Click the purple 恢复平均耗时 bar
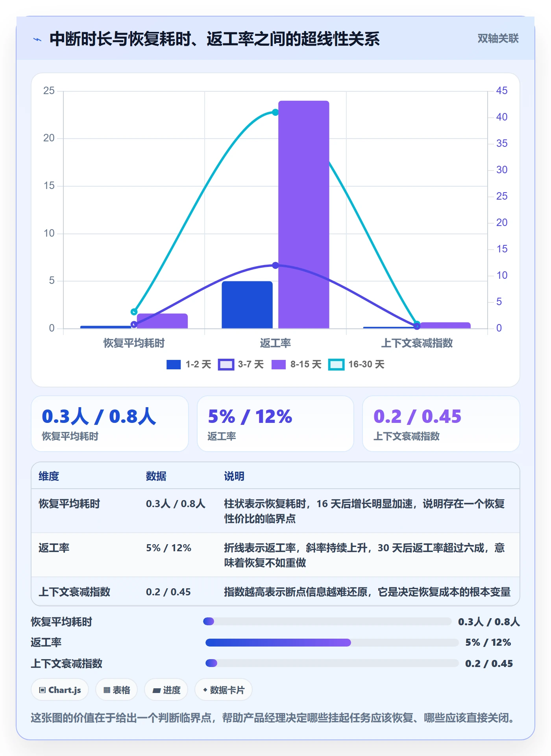The height and width of the screenshot is (756, 551). (162, 321)
